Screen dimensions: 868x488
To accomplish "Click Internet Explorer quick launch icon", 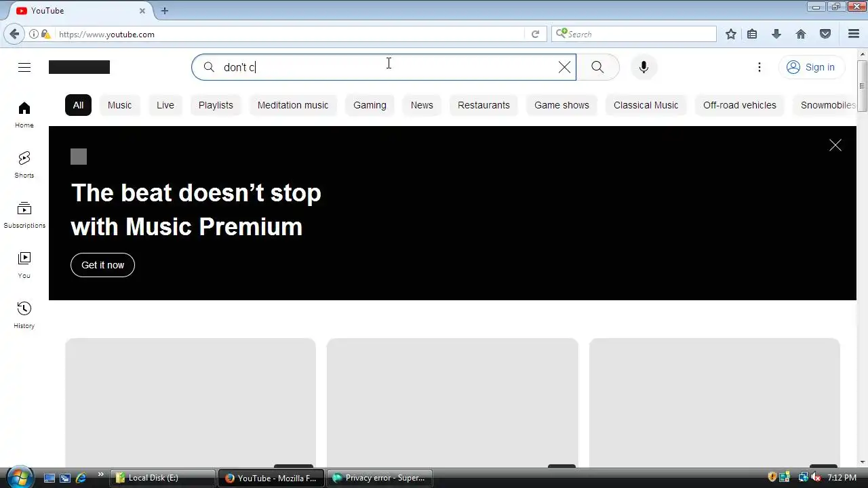I will tap(81, 478).
